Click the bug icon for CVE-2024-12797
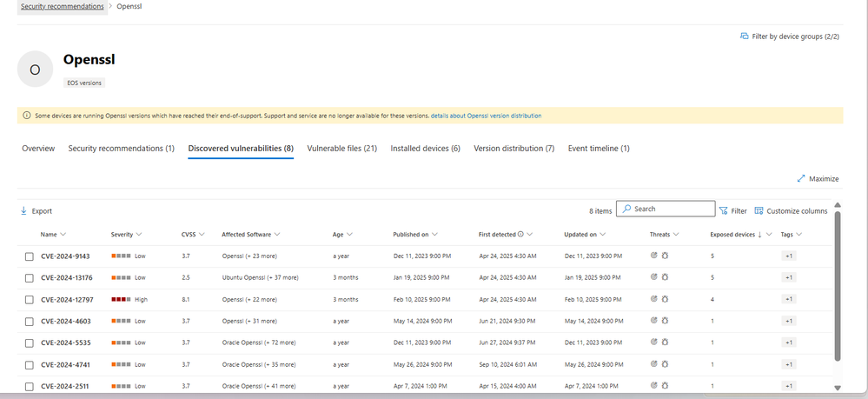This screenshot has height=399, width=868. (665, 299)
